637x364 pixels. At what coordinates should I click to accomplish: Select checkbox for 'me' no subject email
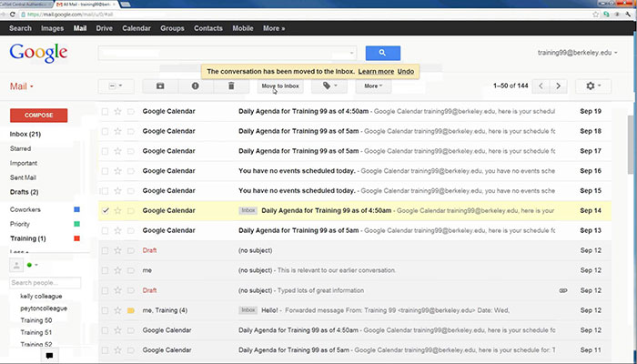point(105,270)
